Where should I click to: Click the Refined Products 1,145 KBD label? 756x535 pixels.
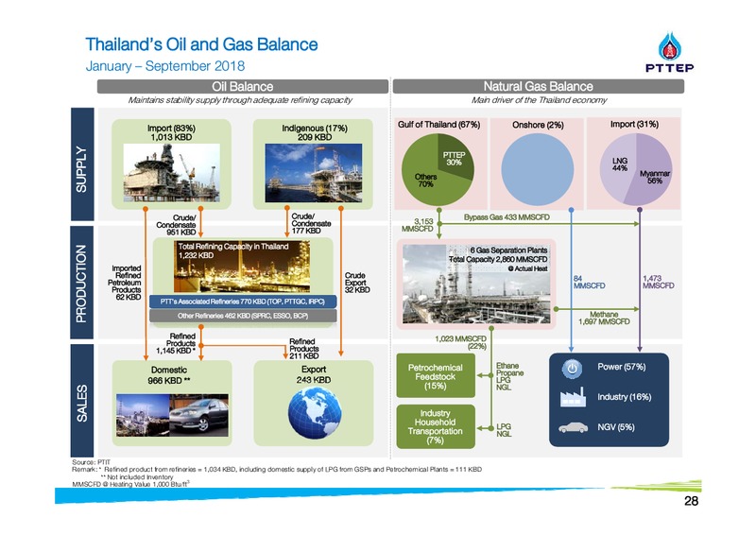click(176, 343)
